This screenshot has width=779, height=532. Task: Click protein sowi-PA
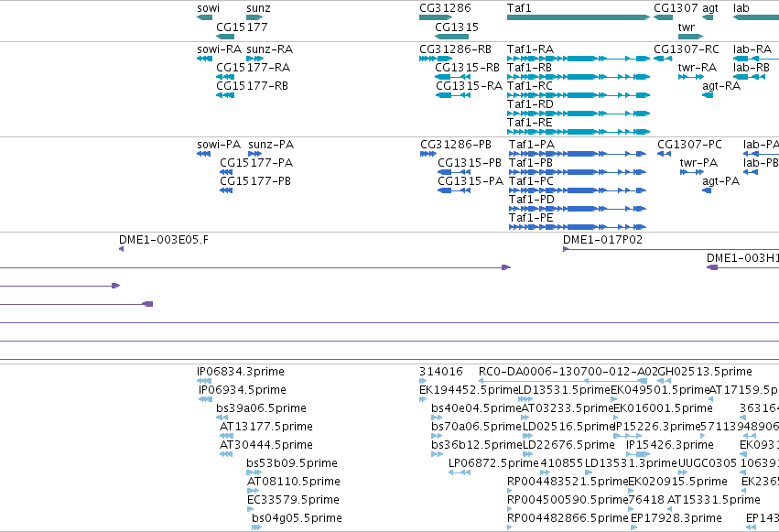pyautogui.click(x=219, y=145)
